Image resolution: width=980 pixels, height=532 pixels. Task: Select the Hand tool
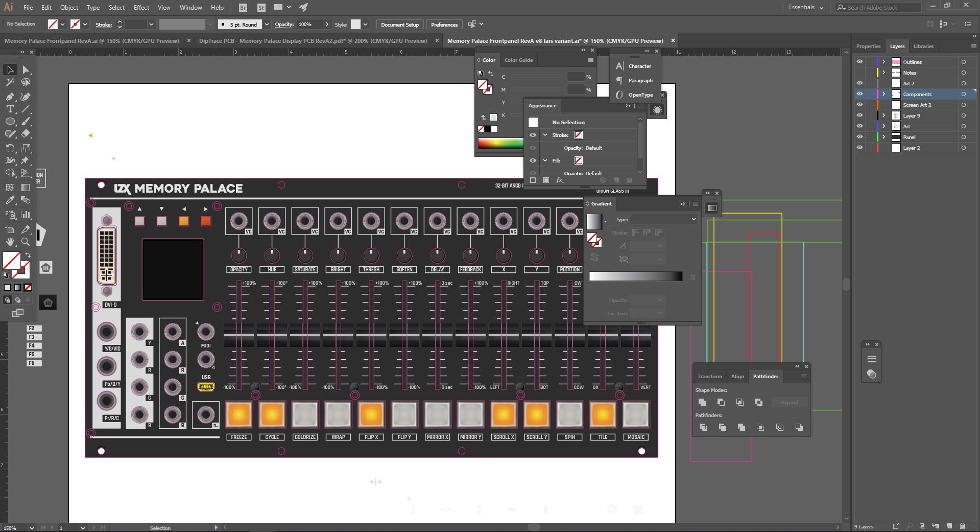[10, 242]
